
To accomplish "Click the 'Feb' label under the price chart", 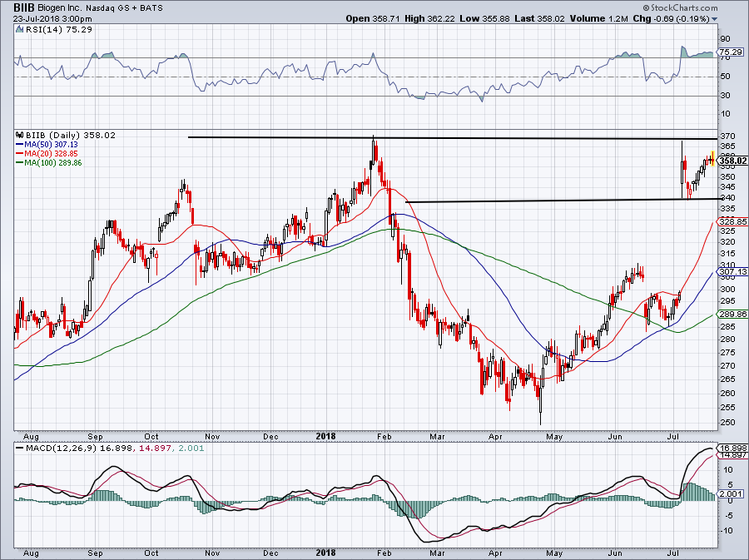I will point(384,437).
